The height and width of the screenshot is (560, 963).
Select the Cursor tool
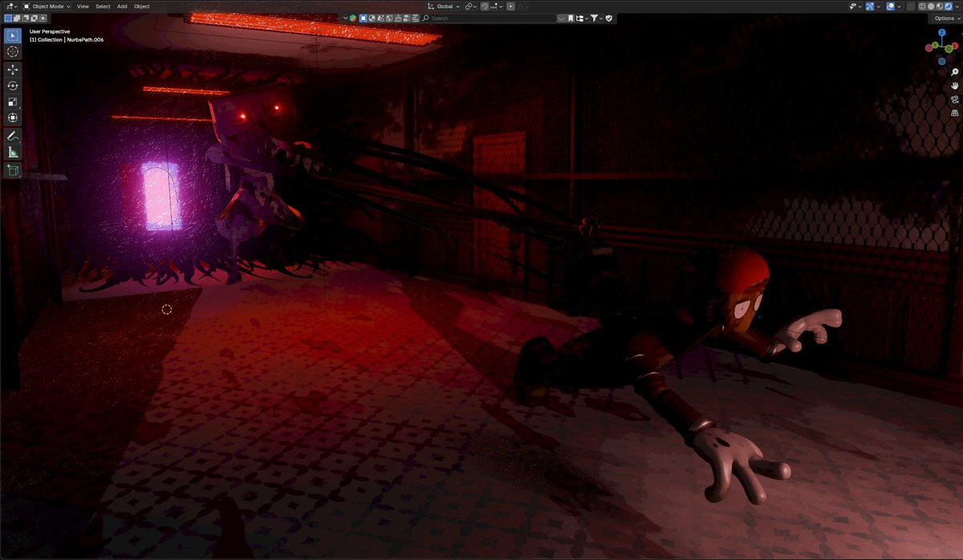coord(12,51)
